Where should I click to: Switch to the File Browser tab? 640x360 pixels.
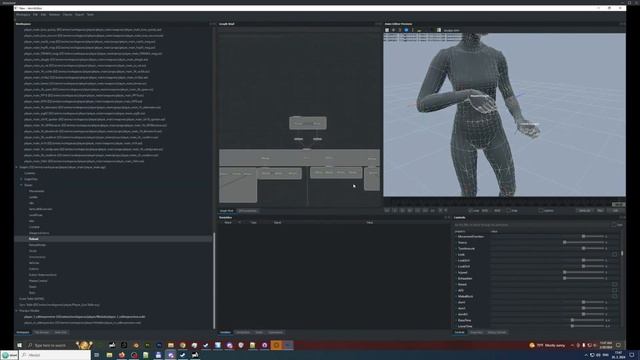[x=42, y=332]
